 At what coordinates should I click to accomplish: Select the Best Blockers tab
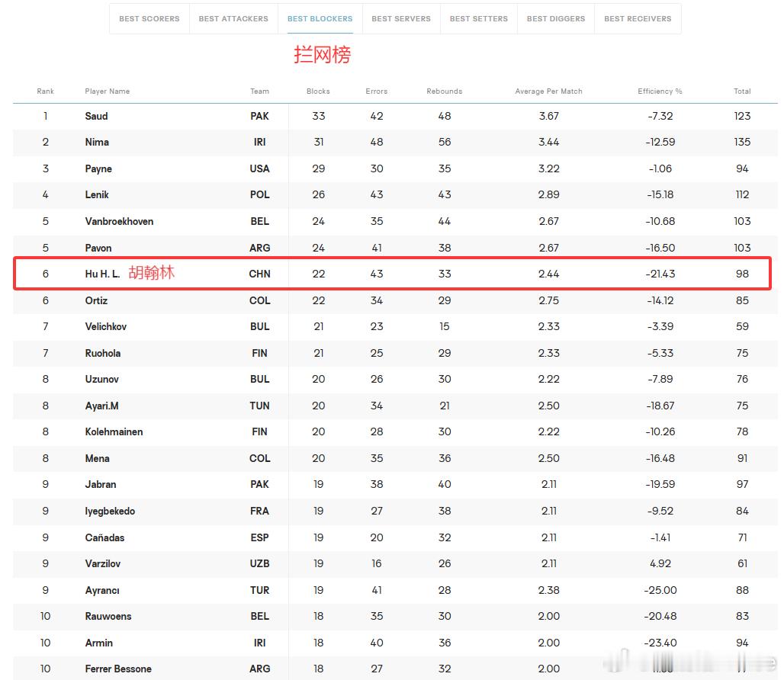320,19
